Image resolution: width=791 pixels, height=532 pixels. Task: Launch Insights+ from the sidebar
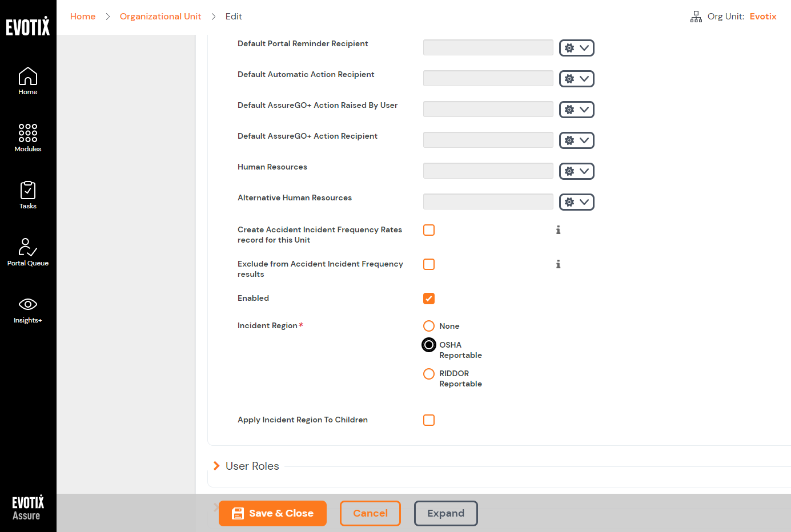[27, 308]
